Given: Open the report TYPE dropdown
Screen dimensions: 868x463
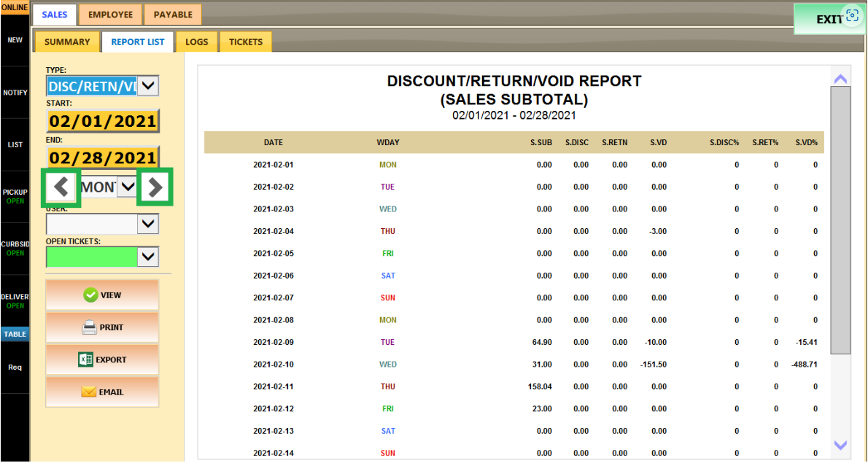Looking at the screenshot, I should [x=148, y=86].
